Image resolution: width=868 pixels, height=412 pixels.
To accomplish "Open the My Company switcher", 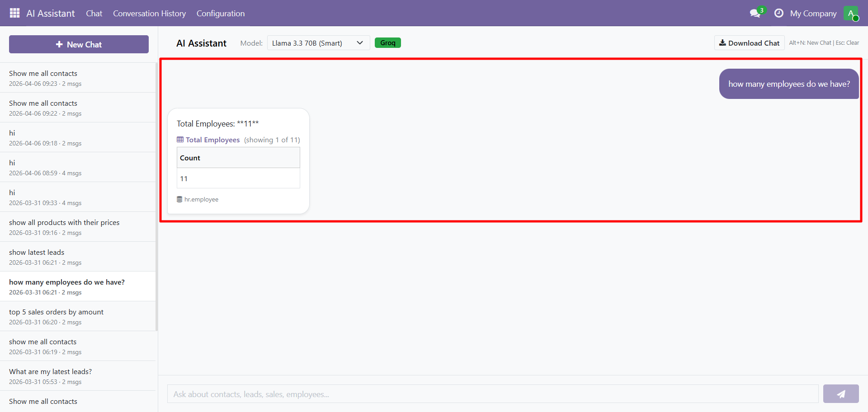I will click(813, 14).
